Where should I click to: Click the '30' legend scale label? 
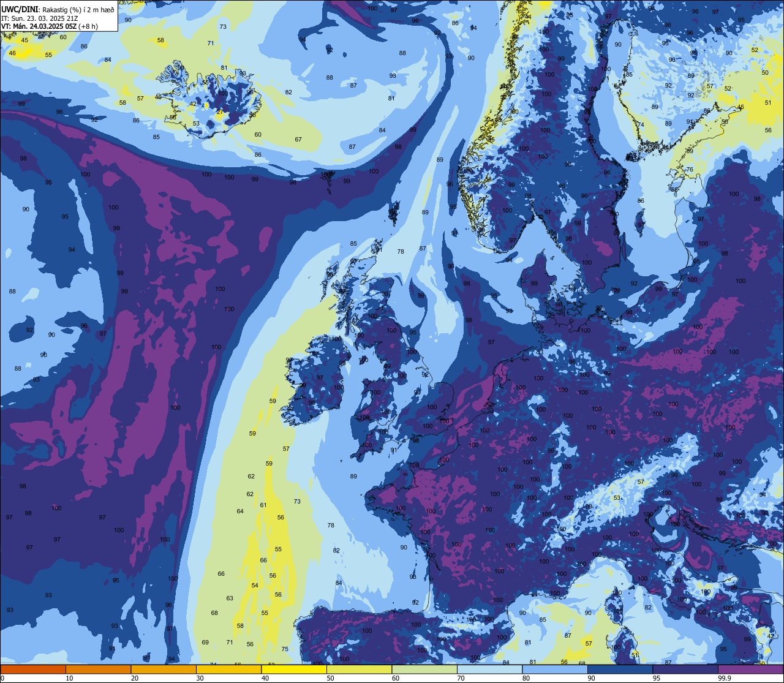point(200,678)
